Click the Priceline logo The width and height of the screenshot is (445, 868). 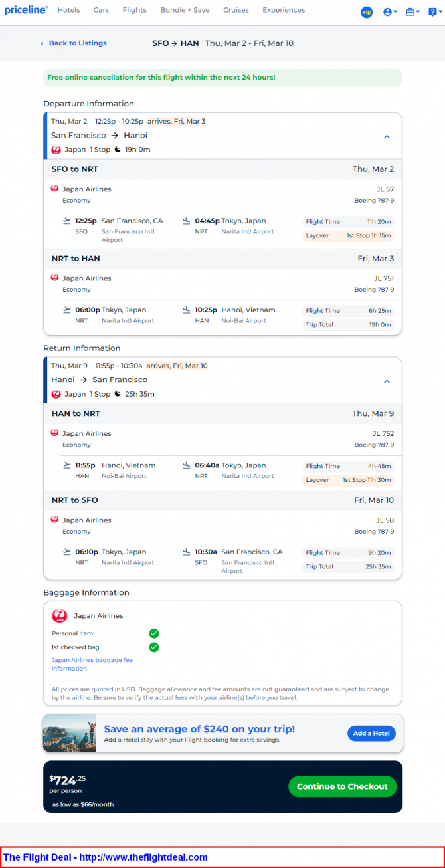coord(26,10)
